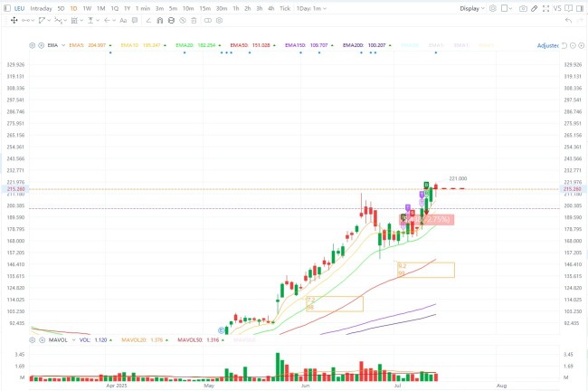Expand the EMA indicator dropdown
This screenshot has width=588, height=391.
click(63, 45)
